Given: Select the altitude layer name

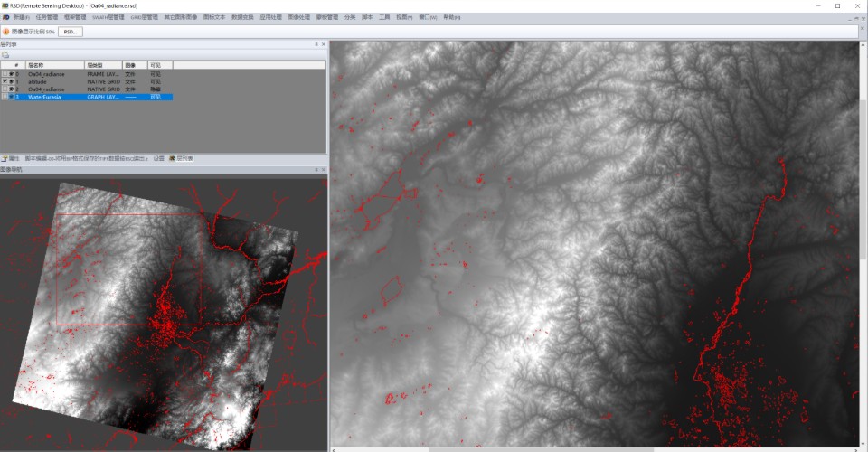Looking at the screenshot, I should click(37, 81).
